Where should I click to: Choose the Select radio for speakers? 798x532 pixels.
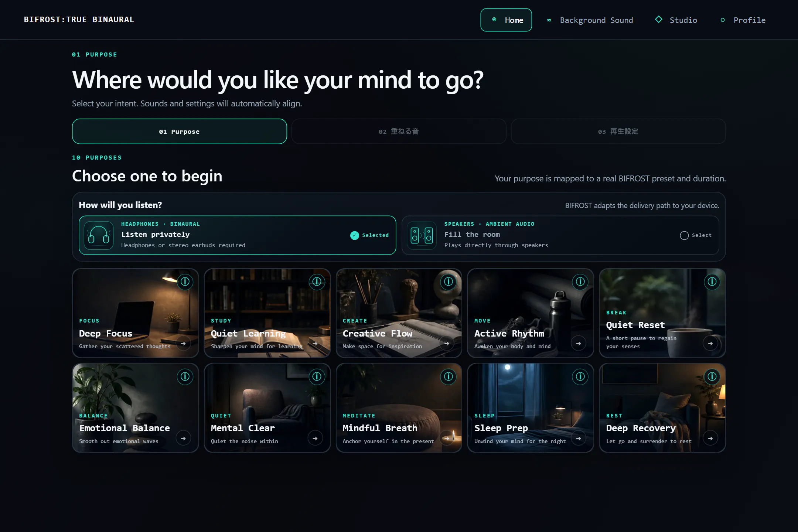coord(684,235)
